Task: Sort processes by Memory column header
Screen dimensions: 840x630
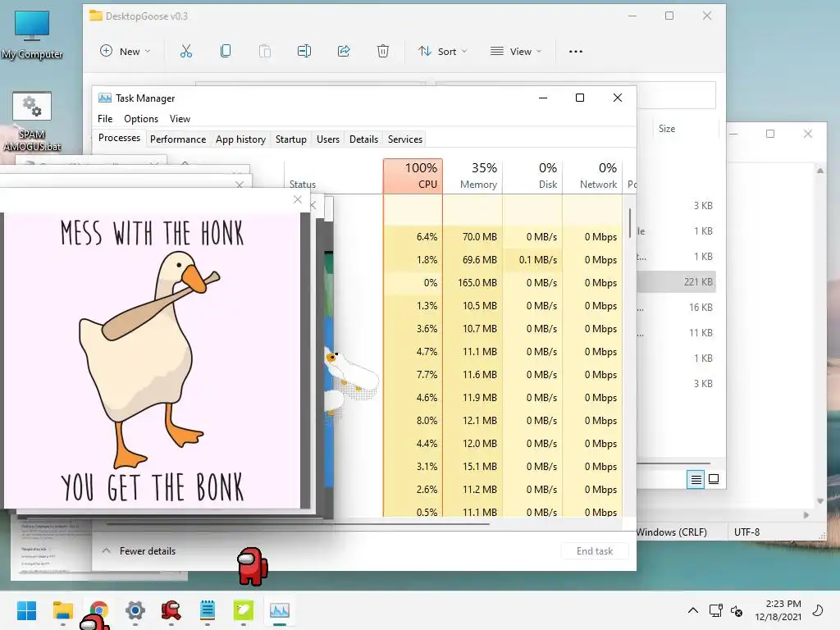Action: [x=472, y=176]
